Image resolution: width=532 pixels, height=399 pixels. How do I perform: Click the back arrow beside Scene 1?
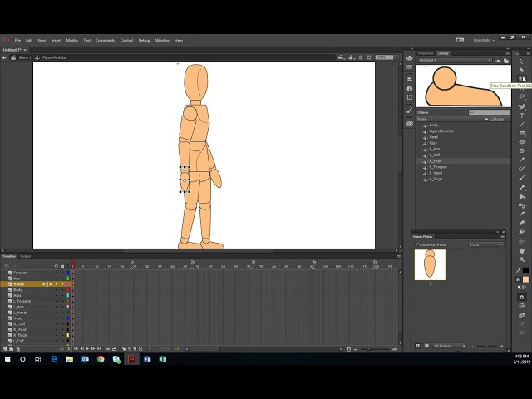pyautogui.click(x=4, y=57)
